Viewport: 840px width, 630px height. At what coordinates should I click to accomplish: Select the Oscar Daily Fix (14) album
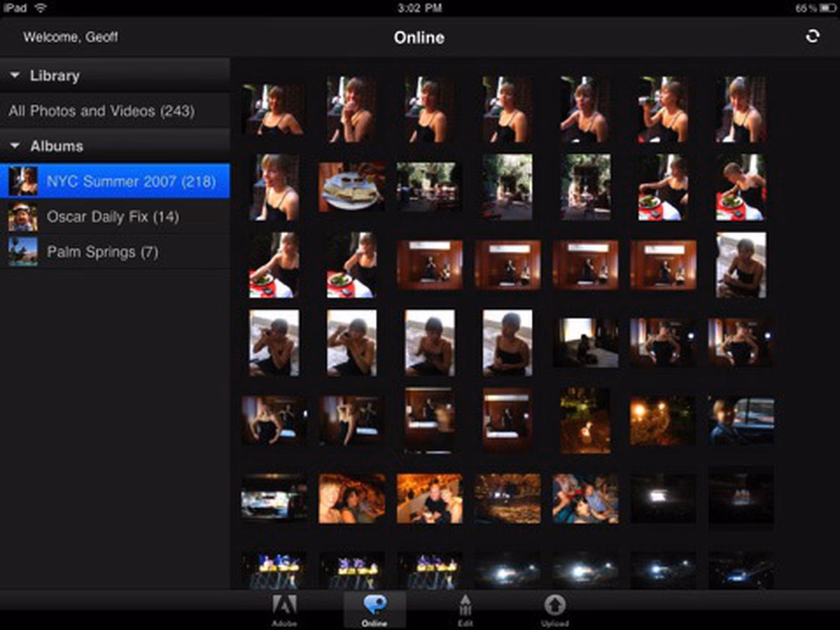point(113,216)
